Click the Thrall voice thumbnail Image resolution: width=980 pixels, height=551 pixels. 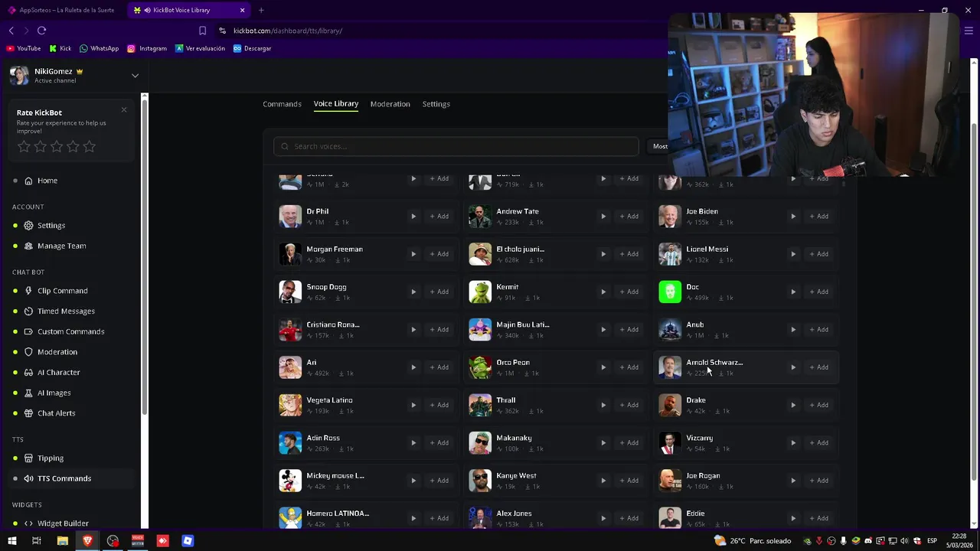click(x=480, y=405)
